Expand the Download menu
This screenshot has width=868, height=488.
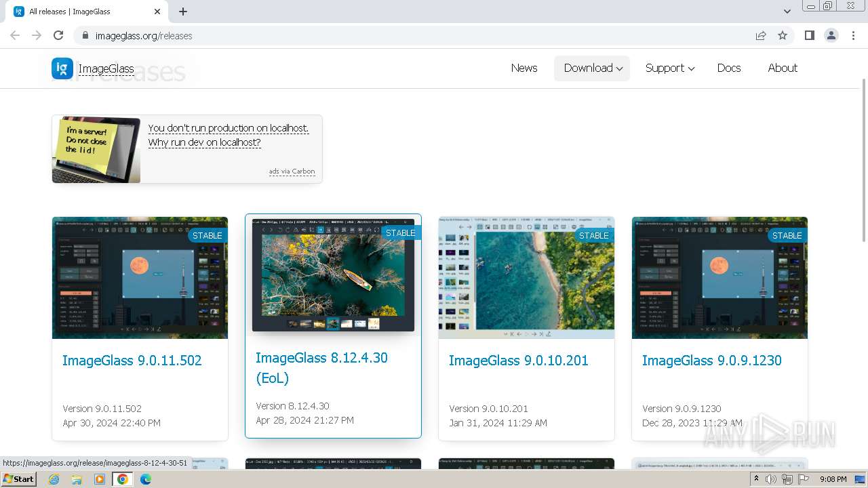coord(592,68)
